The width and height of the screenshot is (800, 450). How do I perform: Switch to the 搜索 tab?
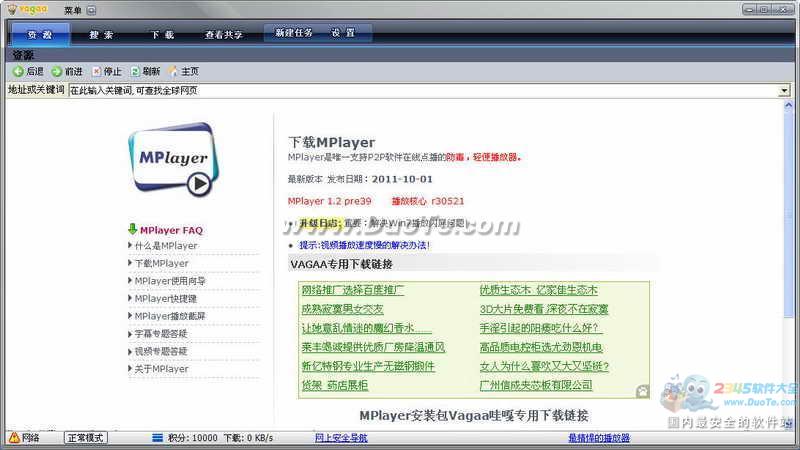[101, 35]
